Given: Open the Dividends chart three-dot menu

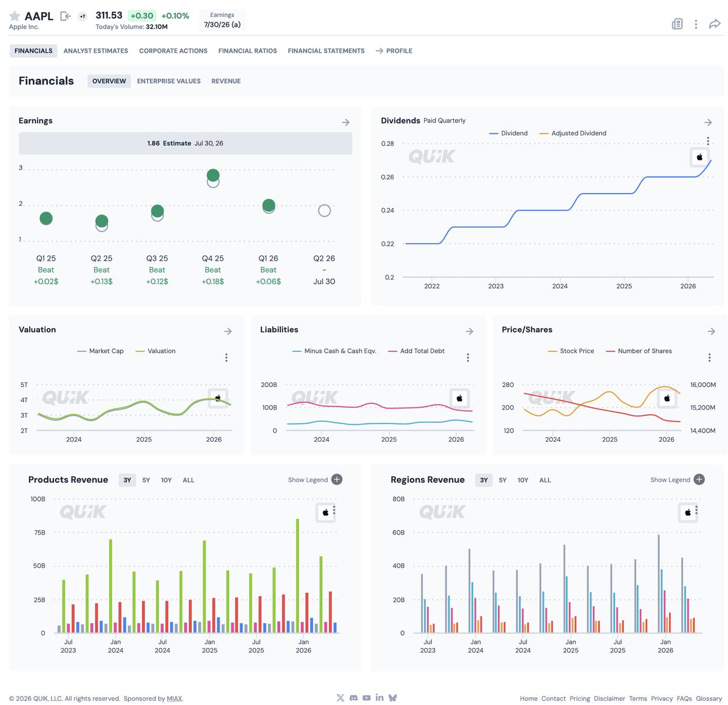Looking at the screenshot, I should coord(707,141).
